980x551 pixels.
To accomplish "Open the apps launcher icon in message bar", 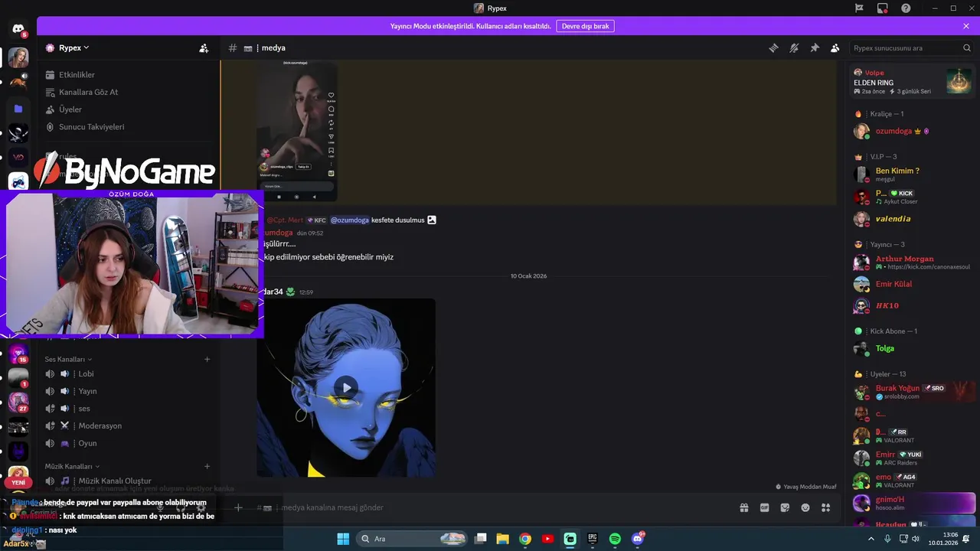I will 826,507.
